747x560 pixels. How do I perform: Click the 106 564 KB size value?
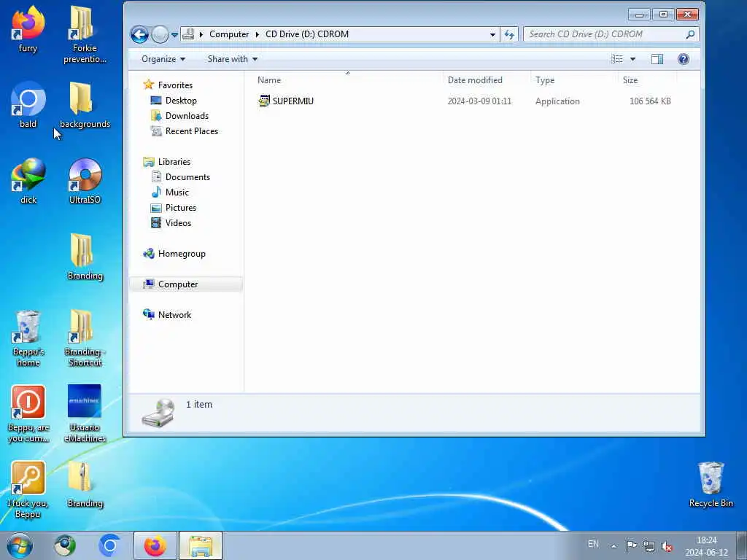click(650, 101)
